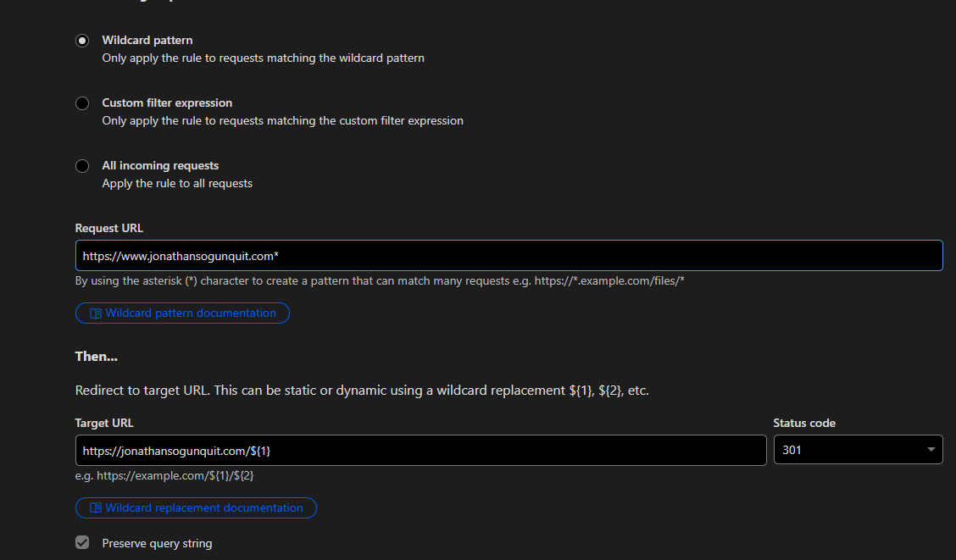The width and height of the screenshot is (956, 560).
Task: Open Wildcard pattern documentation link
Action: (x=191, y=313)
